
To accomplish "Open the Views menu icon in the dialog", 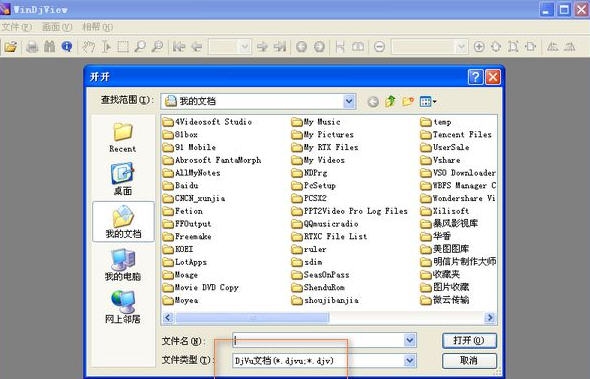I will click(428, 101).
